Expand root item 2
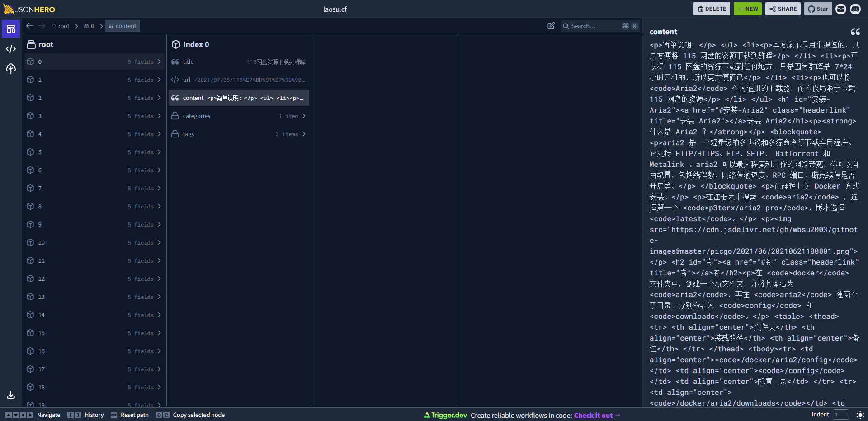Screen dimensions: 868x421 [x=94, y=98]
